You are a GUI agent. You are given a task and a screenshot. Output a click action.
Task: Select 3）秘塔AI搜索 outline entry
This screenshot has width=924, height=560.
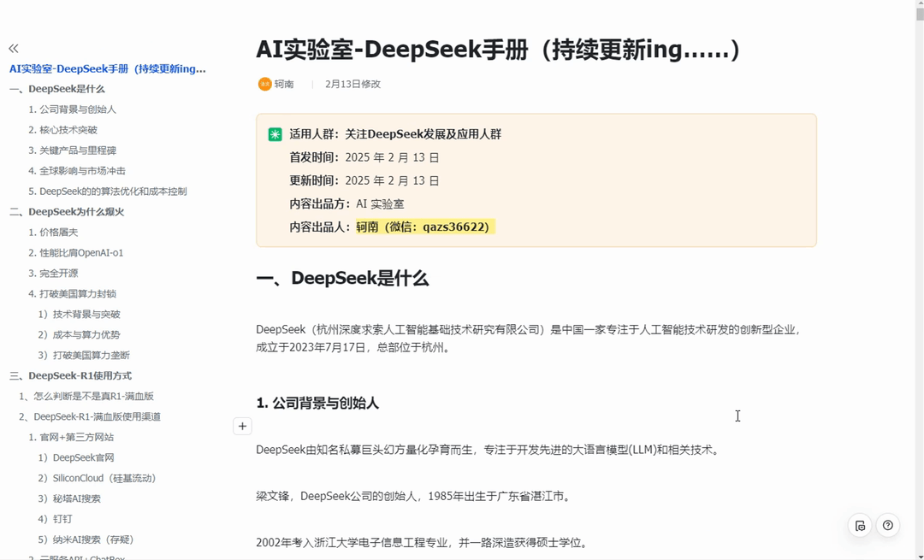coord(69,498)
